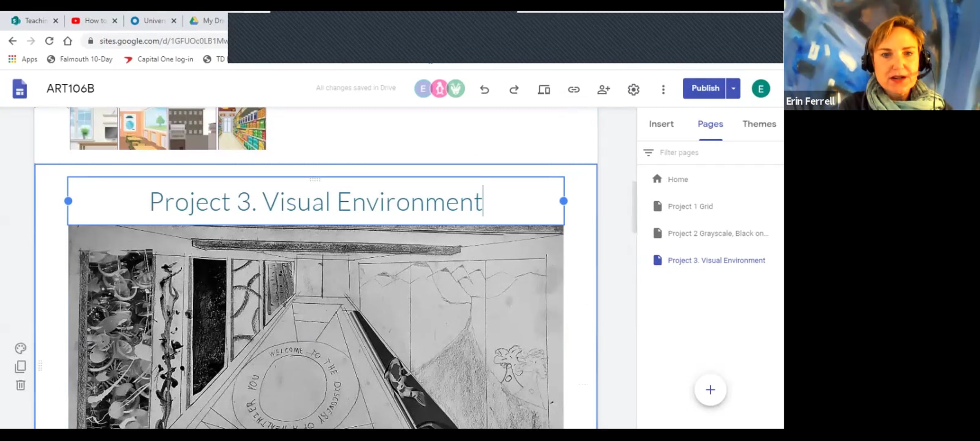Click the redo arrow icon
This screenshot has width=980, height=441.
click(514, 89)
